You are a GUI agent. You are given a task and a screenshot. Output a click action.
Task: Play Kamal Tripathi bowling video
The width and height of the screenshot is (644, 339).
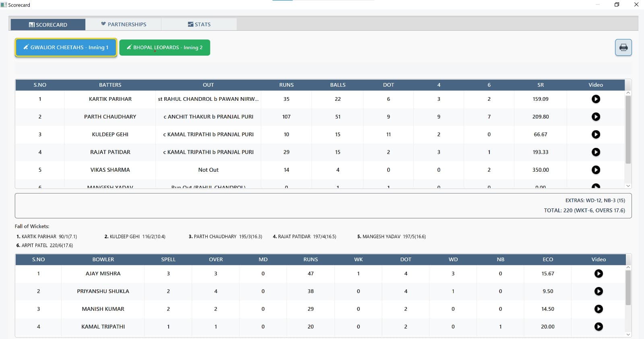coord(599,327)
